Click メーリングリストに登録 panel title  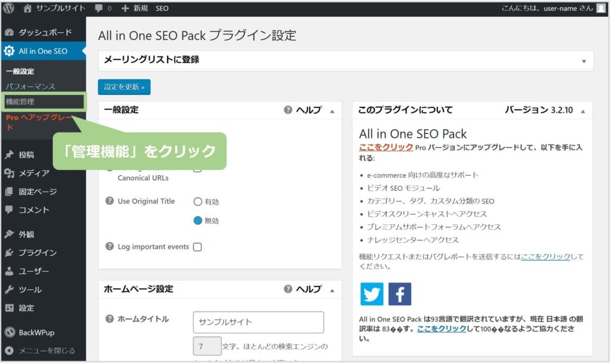pos(152,60)
